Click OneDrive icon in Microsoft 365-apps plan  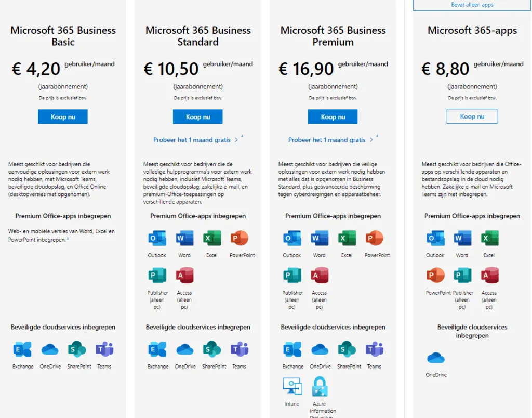click(436, 358)
